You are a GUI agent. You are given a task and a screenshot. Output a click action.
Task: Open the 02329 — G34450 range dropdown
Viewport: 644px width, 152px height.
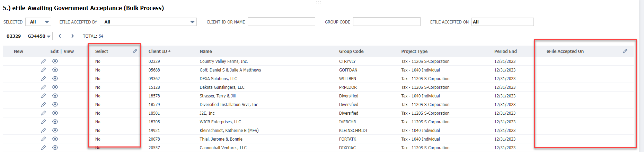click(x=28, y=36)
